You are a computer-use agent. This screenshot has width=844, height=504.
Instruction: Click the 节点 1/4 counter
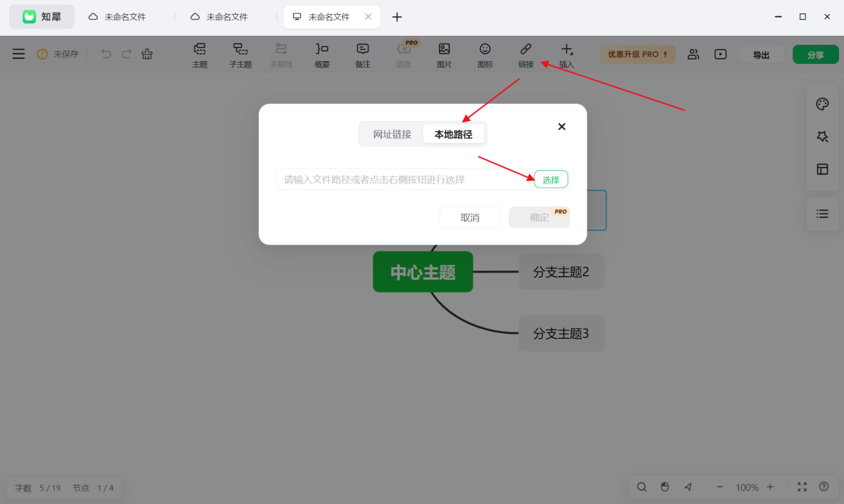coord(94,488)
